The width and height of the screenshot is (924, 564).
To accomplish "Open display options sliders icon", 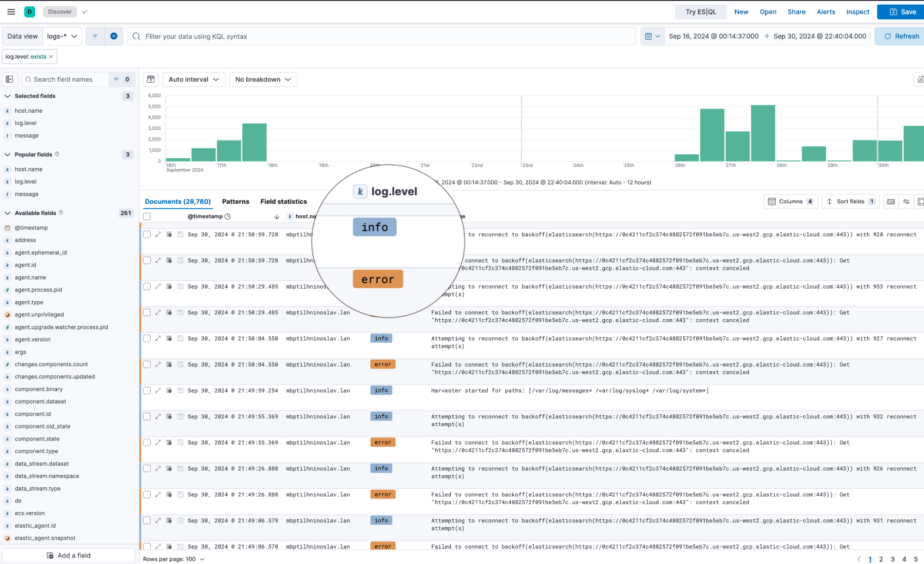I will coord(906,201).
